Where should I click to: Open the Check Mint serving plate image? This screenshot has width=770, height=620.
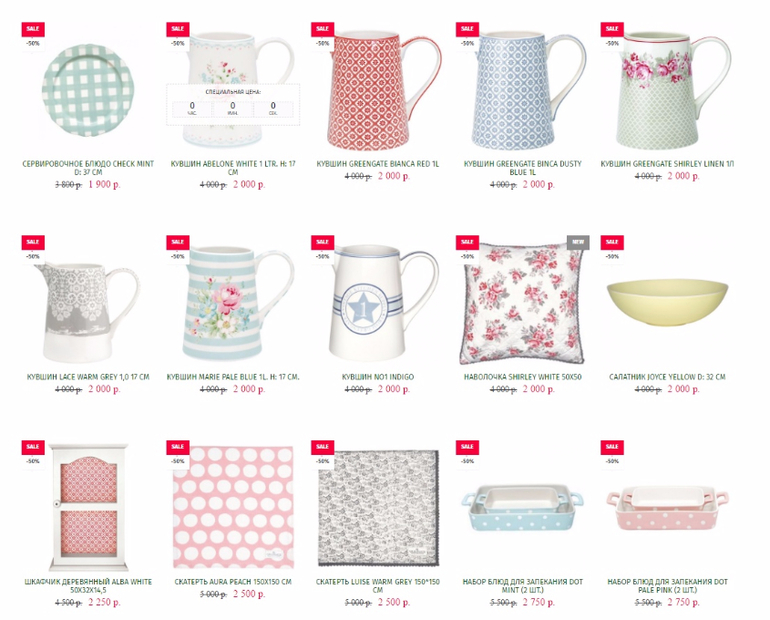(88, 90)
